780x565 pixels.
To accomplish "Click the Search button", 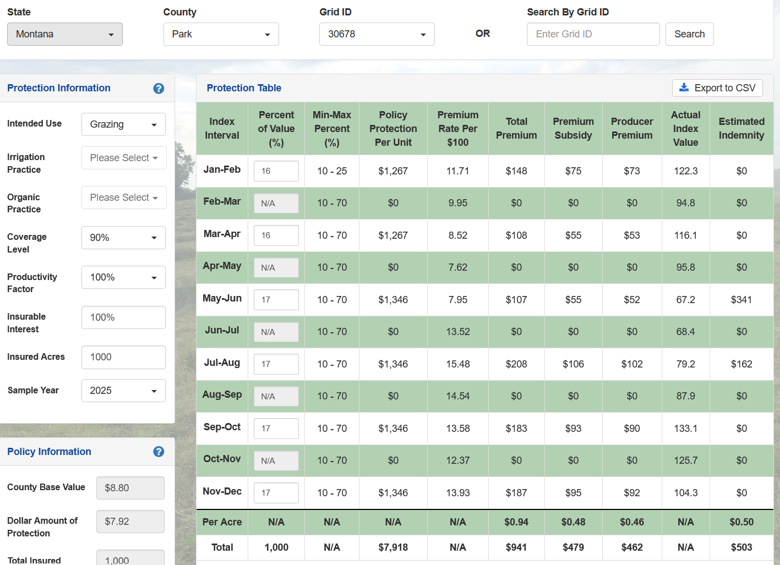I will 689,34.
